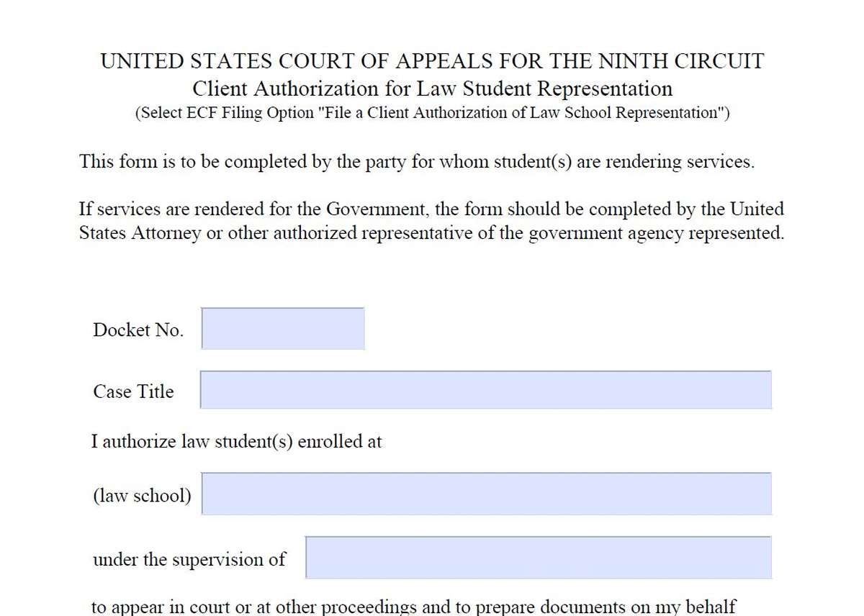Click the "Case Title" label
864x616 pixels.
coord(133,392)
